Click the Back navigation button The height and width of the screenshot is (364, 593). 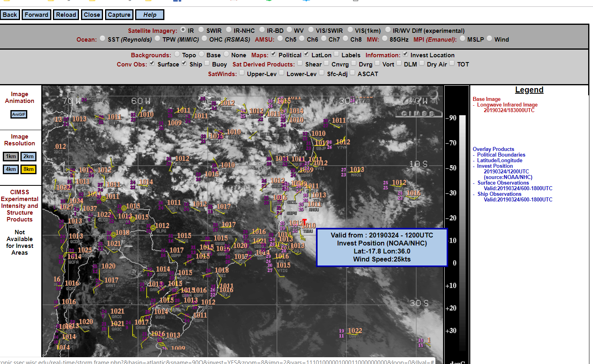pos(10,15)
